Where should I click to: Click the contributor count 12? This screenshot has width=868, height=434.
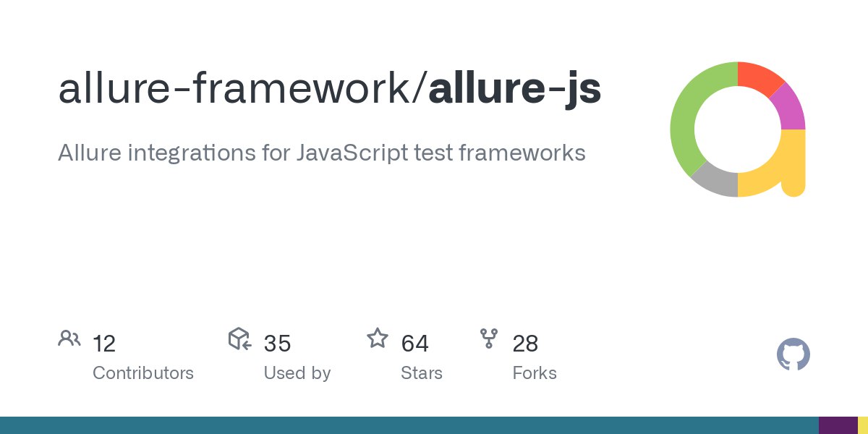pos(104,344)
